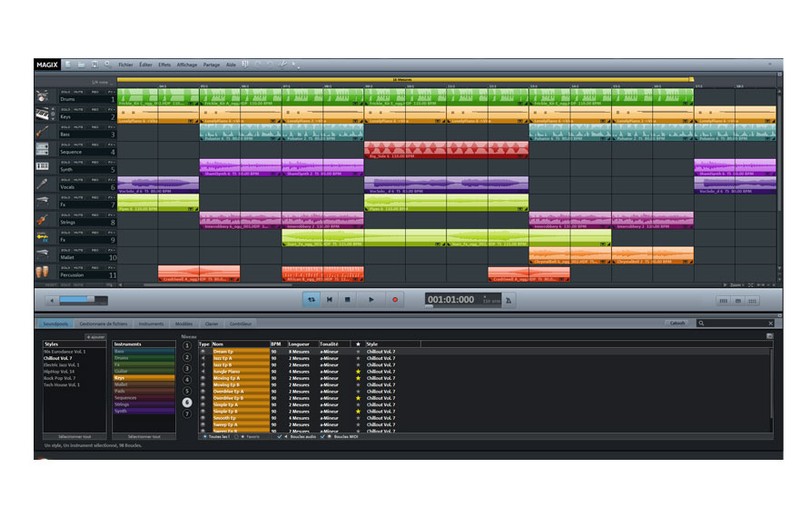Click Sélectionner tout under Instruments list

(144, 437)
